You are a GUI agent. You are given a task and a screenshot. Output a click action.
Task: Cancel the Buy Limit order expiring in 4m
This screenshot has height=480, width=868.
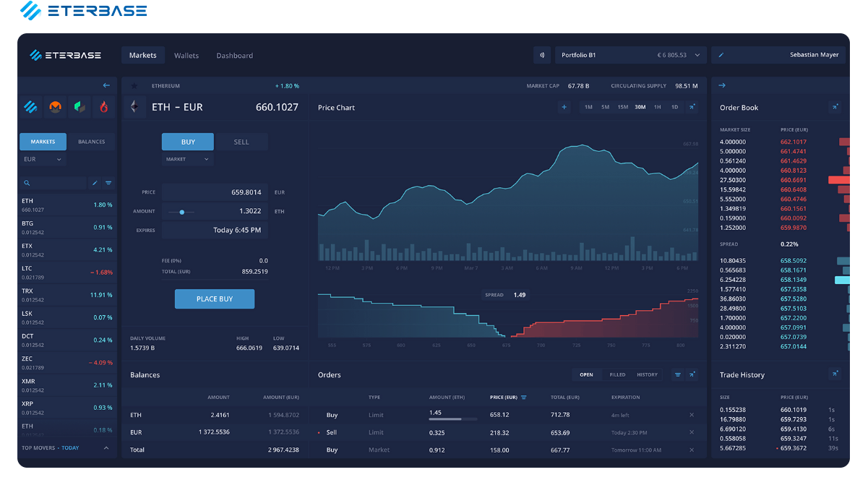click(x=692, y=415)
